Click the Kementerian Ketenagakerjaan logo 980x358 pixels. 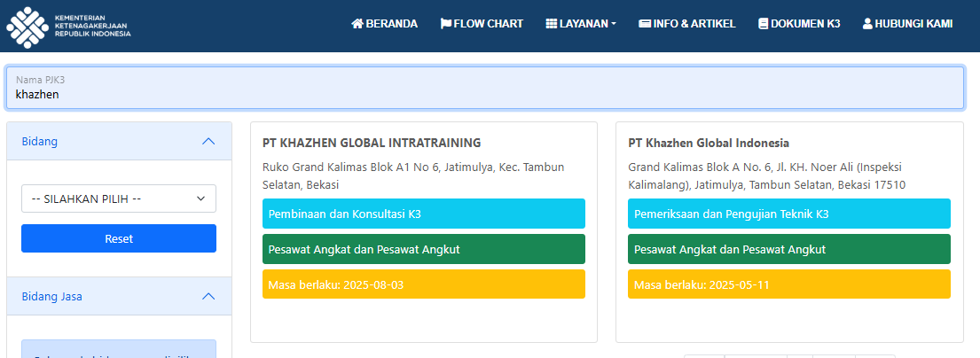click(x=69, y=27)
